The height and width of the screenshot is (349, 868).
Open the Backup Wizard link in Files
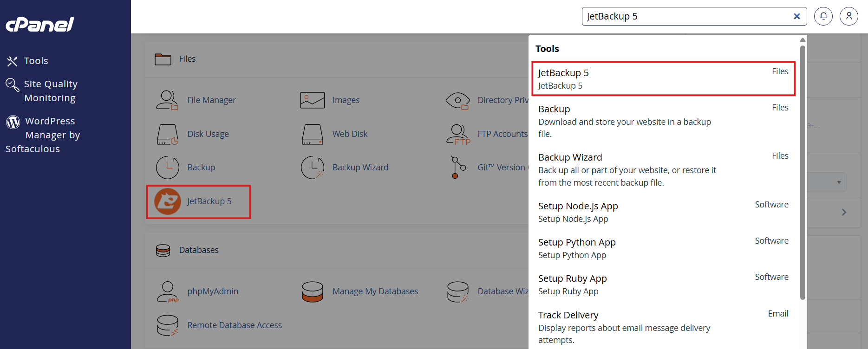(360, 168)
